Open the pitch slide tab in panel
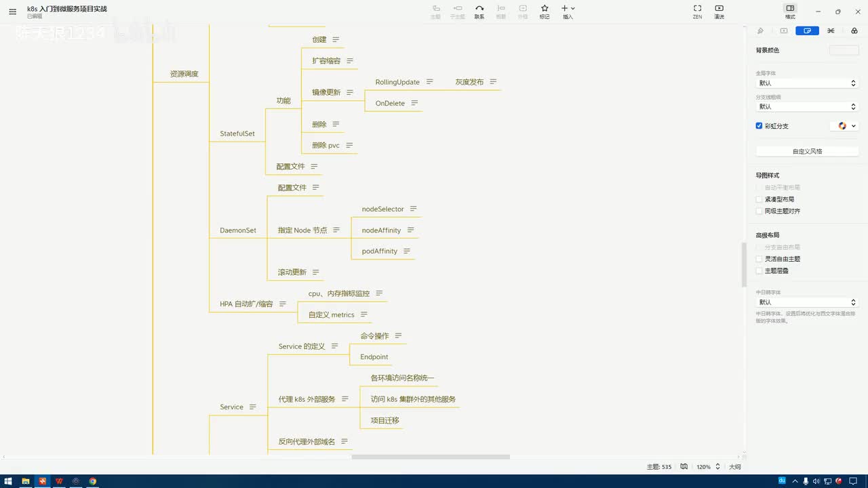Image resolution: width=868 pixels, height=488 pixels. click(784, 30)
